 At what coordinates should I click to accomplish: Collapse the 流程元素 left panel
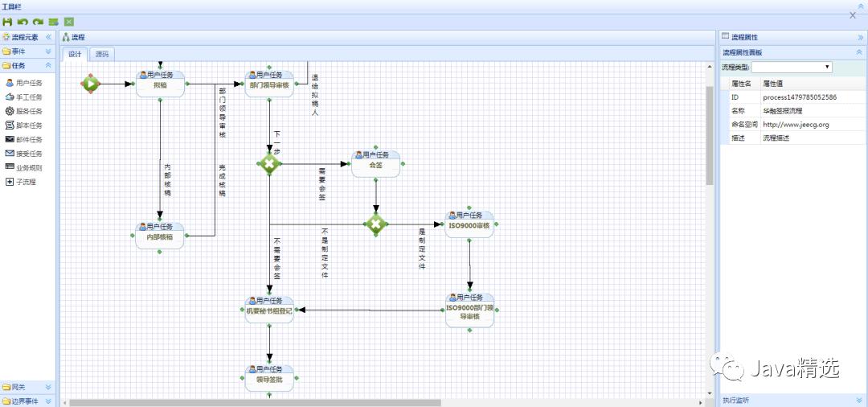(x=49, y=37)
